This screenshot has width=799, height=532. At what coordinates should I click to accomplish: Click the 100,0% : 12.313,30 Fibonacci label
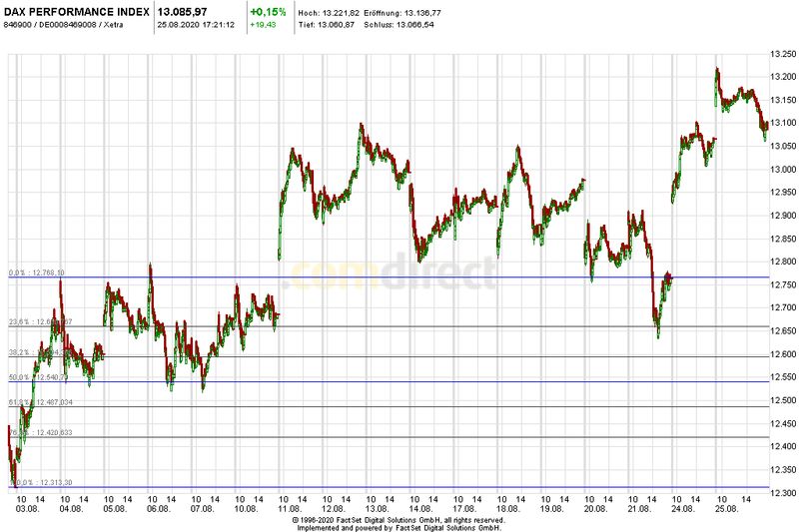pyautogui.click(x=41, y=482)
